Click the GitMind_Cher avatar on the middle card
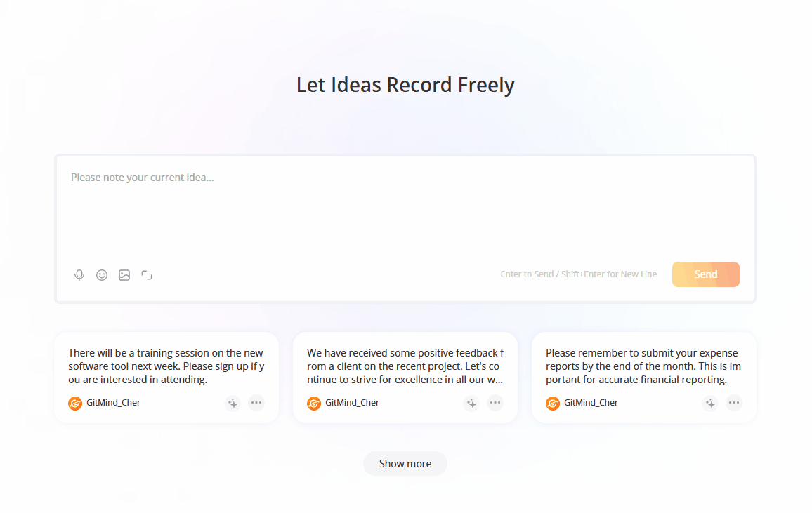812x513 pixels. click(314, 403)
